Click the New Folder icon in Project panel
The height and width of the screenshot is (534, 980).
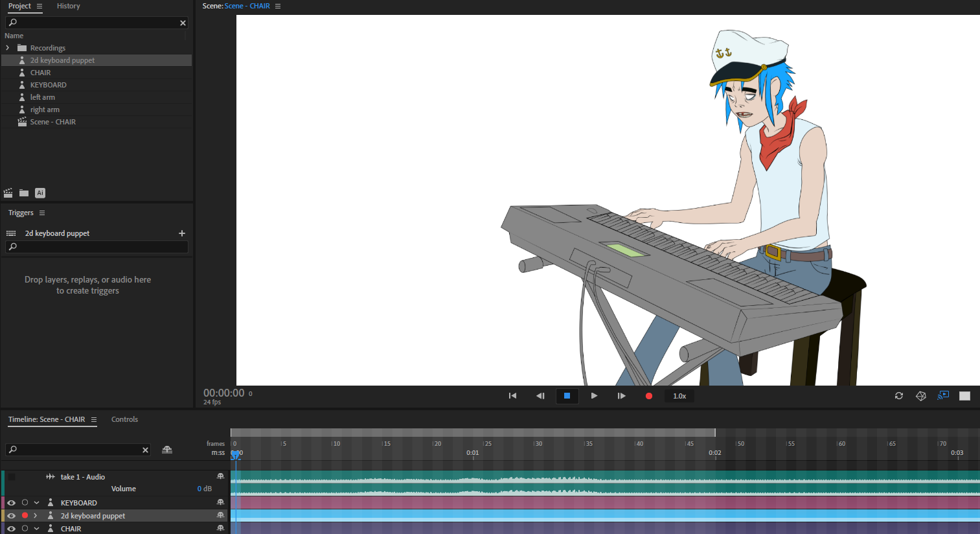click(x=23, y=192)
